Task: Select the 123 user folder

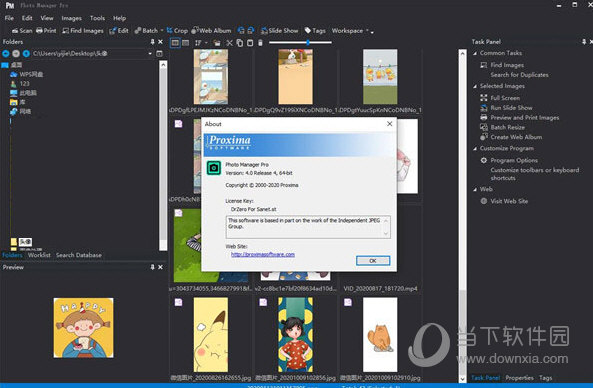Action: pos(20,83)
